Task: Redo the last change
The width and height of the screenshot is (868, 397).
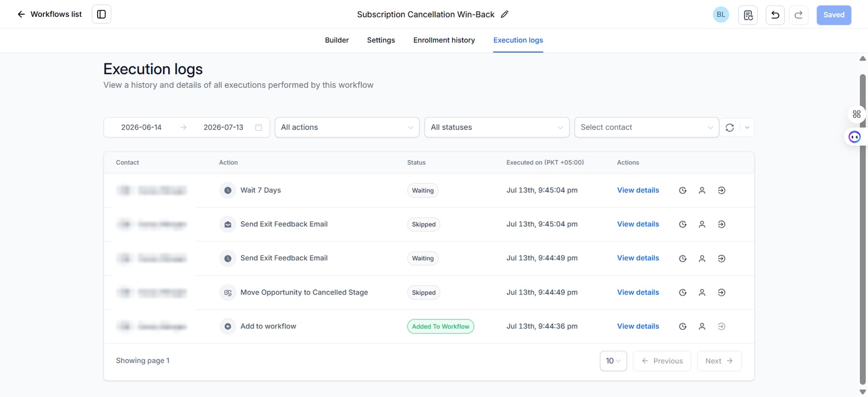Action: pyautogui.click(x=799, y=15)
